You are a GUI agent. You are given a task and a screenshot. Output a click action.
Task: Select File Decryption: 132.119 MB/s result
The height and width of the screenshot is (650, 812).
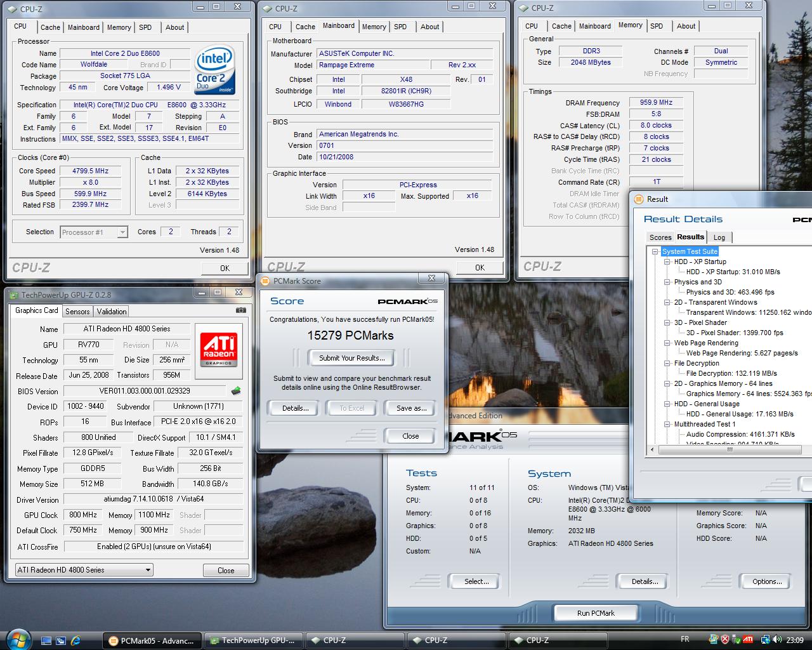(x=731, y=373)
